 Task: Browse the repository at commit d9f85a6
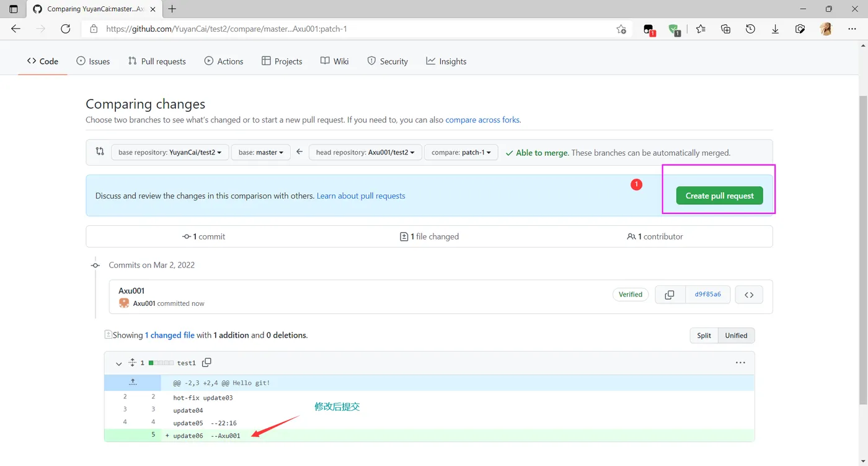pyautogui.click(x=749, y=295)
